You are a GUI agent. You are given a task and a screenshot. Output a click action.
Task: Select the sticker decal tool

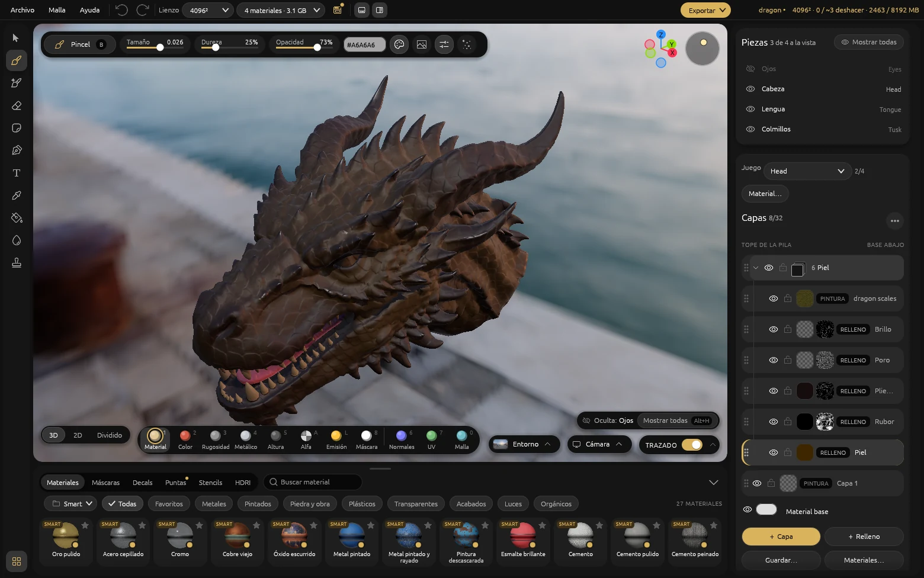16,128
